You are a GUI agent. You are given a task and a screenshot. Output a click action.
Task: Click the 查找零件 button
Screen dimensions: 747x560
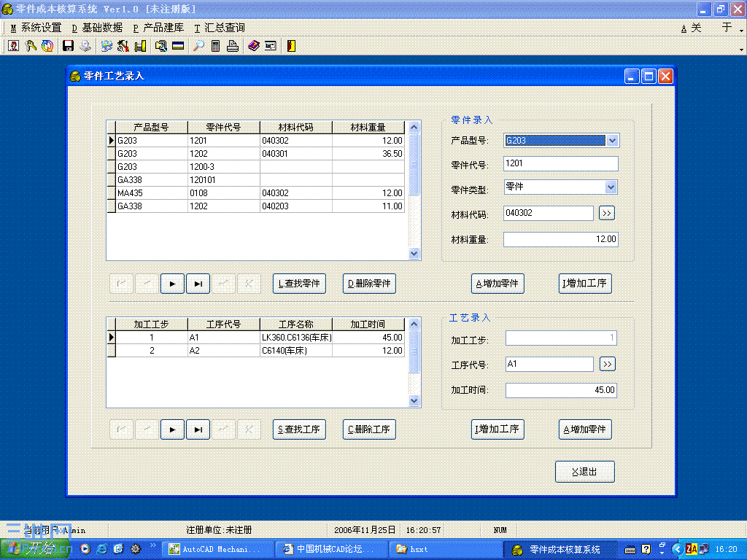pyautogui.click(x=299, y=284)
